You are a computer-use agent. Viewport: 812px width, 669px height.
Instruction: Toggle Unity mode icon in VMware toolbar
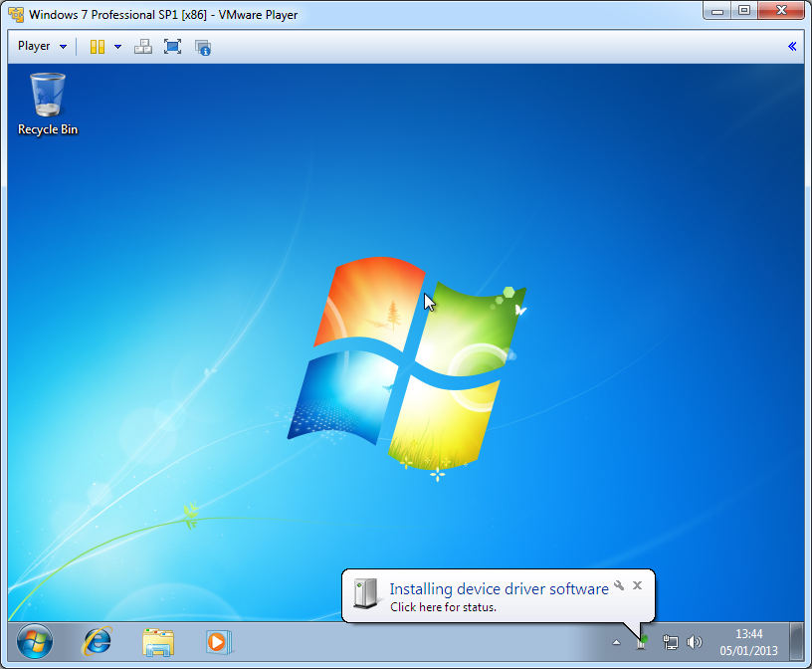203,47
